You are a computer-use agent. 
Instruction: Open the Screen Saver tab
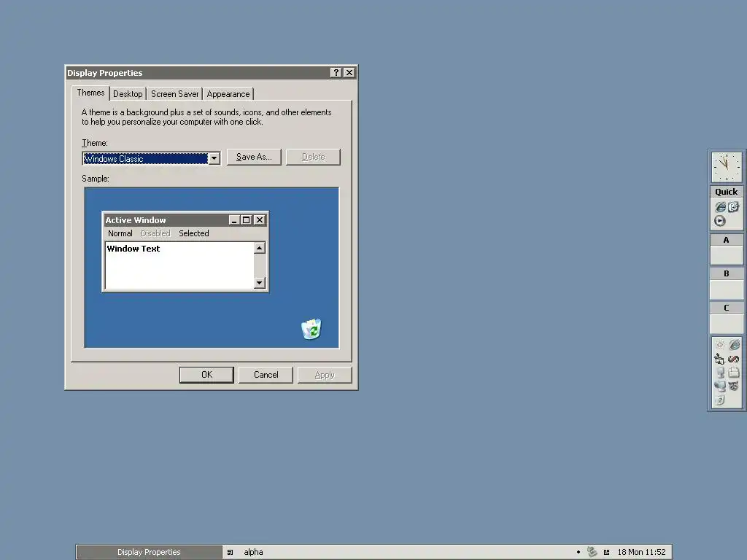(175, 94)
